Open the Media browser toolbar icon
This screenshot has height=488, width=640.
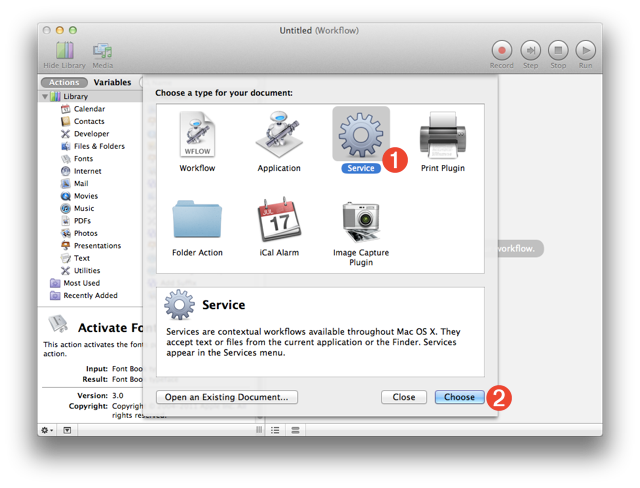pos(102,51)
